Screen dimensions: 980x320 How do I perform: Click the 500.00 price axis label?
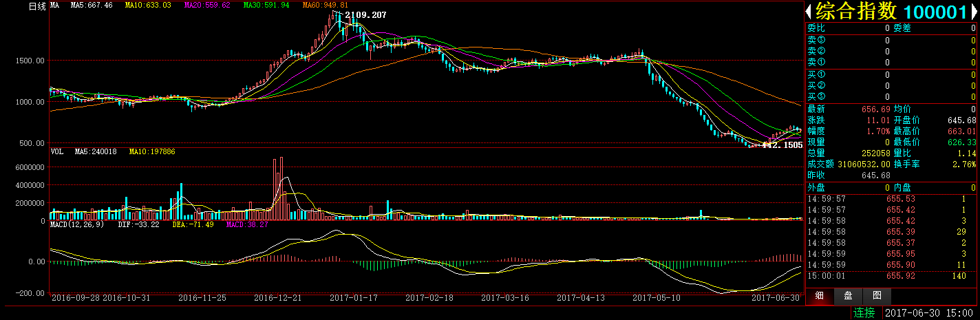coord(33,143)
